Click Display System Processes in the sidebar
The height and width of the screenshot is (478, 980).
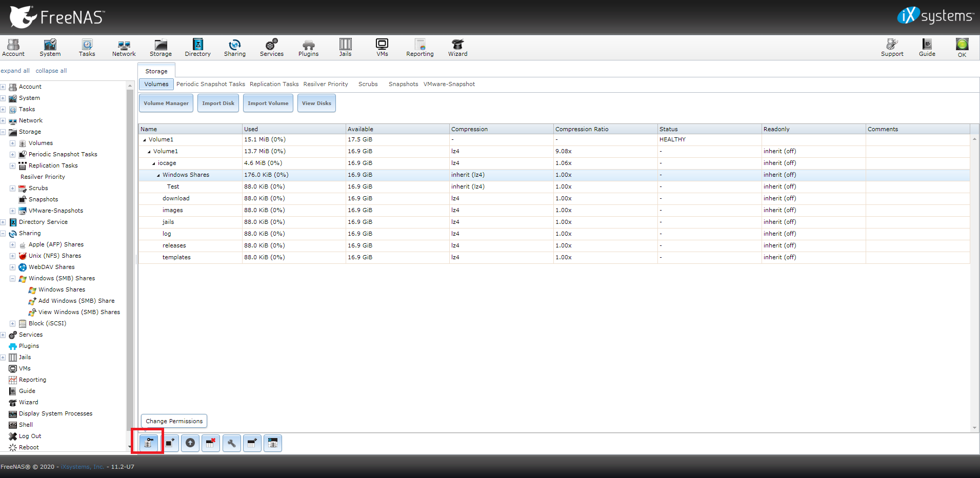point(55,414)
